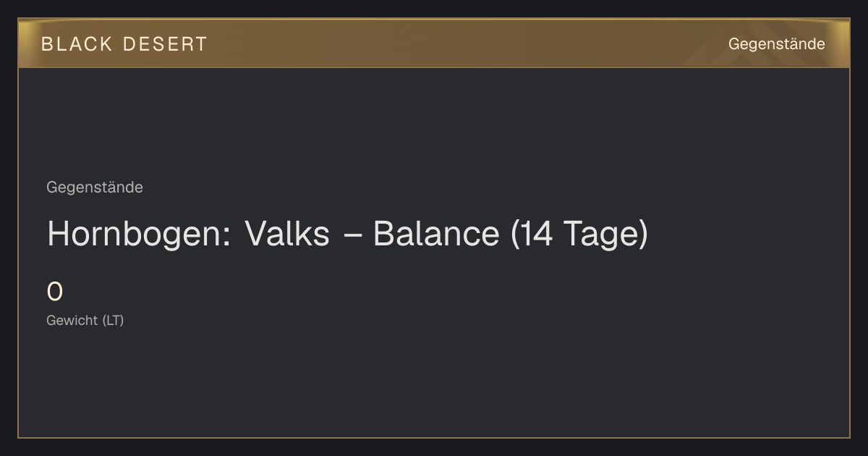
Task: Click the Hornbogen: Valks – Balance title
Action: tap(347, 234)
